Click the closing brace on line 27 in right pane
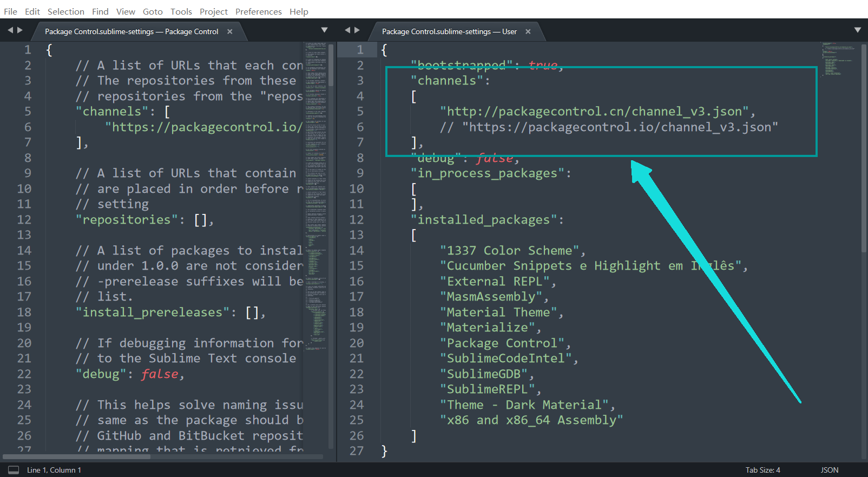Viewport: 868px width, 477px height. 384,451
